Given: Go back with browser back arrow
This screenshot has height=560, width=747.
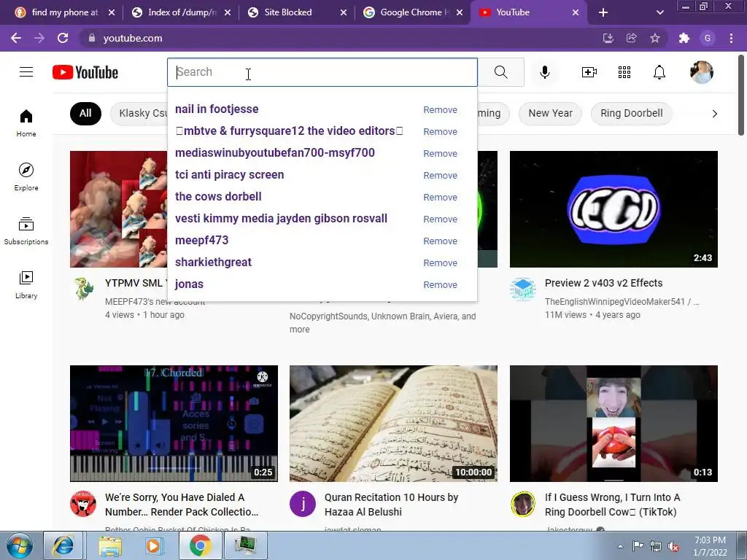Looking at the screenshot, I should point(16,38).
